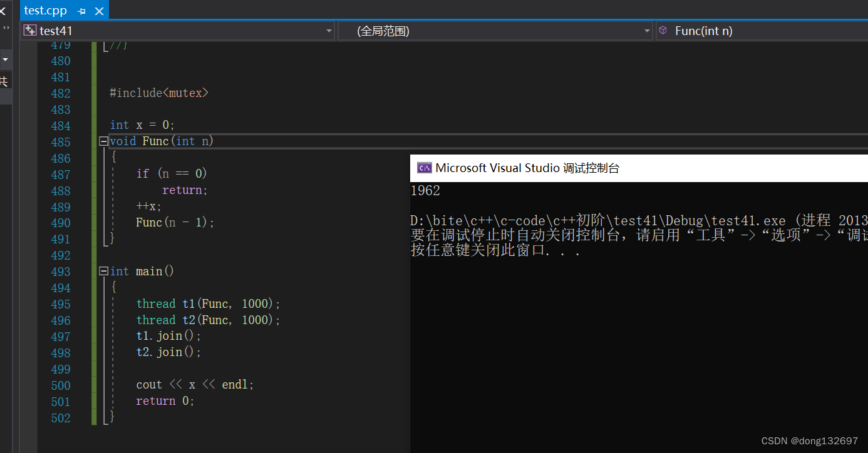Click line number 482 in the gutter
The width and height of the screenshot is (868, 453).
[61, 94]
